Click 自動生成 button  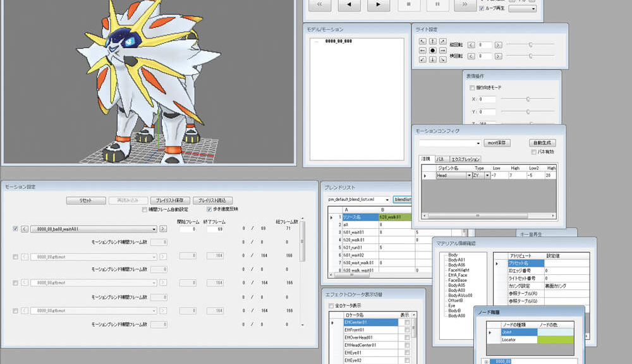click(x=542, y=143)
